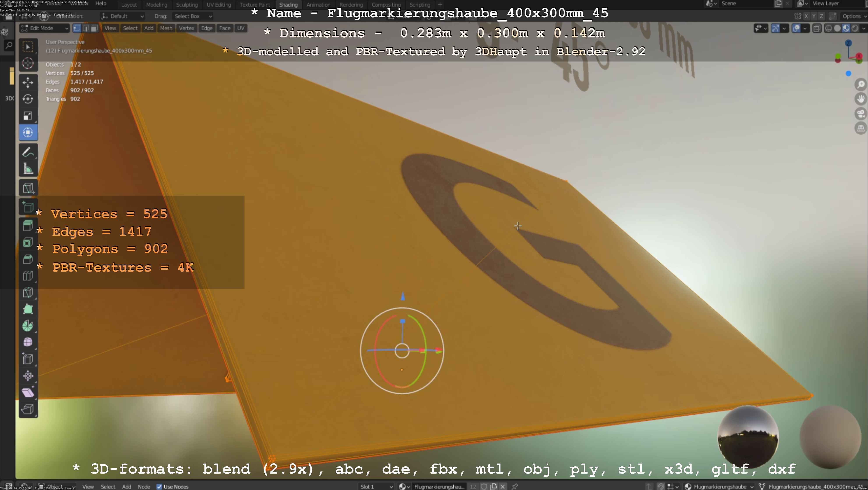868x490 pixels.
Task: Click the View Layer name field
Action: coord(837,4)
